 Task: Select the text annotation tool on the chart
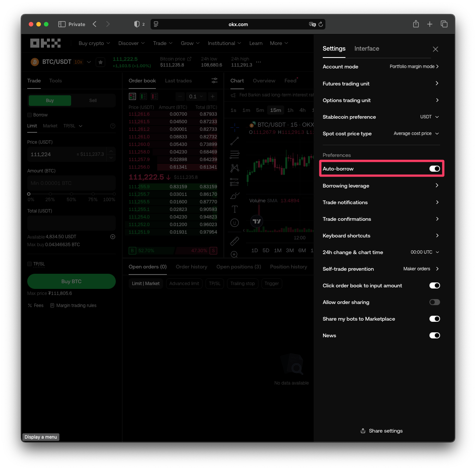point(235,209)
